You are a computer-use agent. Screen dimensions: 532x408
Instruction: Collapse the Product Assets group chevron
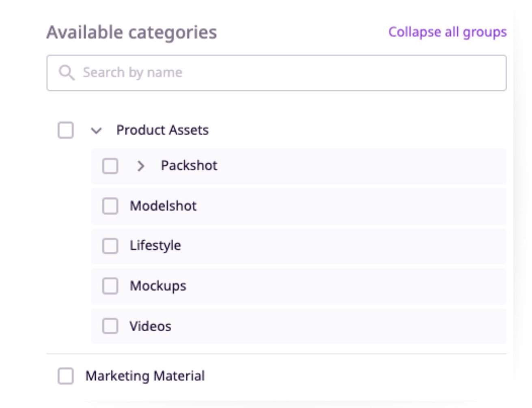(96, 130)
